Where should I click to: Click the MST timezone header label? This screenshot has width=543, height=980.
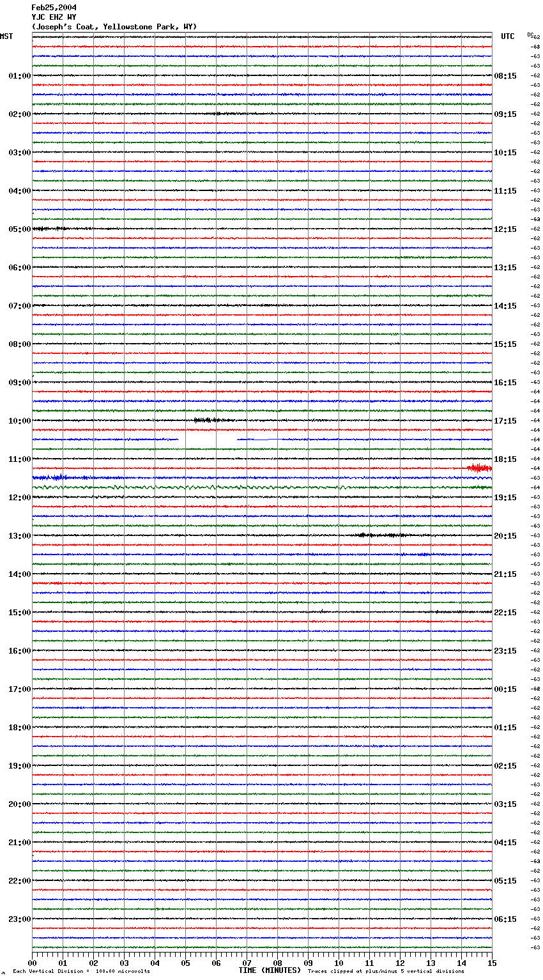(x=6, y=36)
